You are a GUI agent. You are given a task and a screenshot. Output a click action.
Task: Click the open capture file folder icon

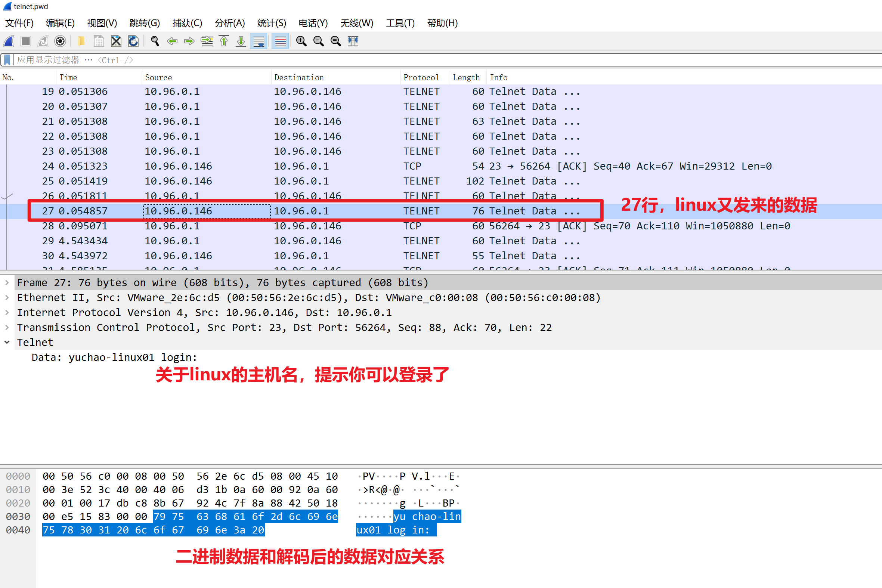coord(81,41)
